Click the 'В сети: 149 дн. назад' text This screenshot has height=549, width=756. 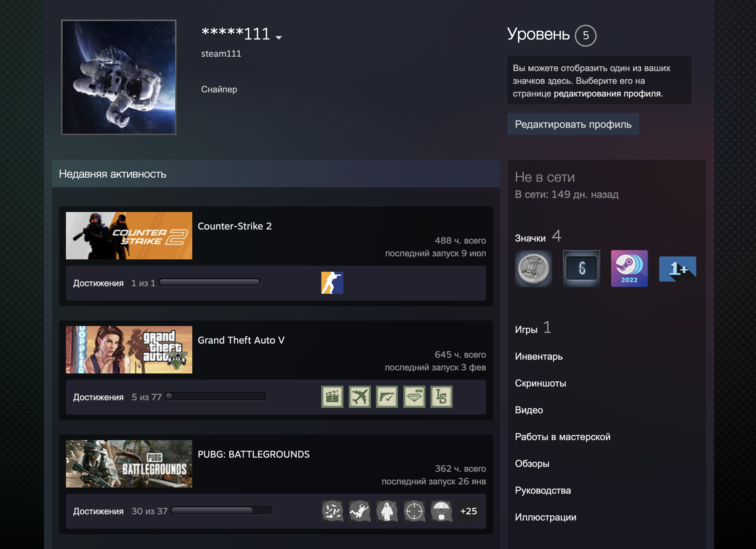tap(567, 194)
